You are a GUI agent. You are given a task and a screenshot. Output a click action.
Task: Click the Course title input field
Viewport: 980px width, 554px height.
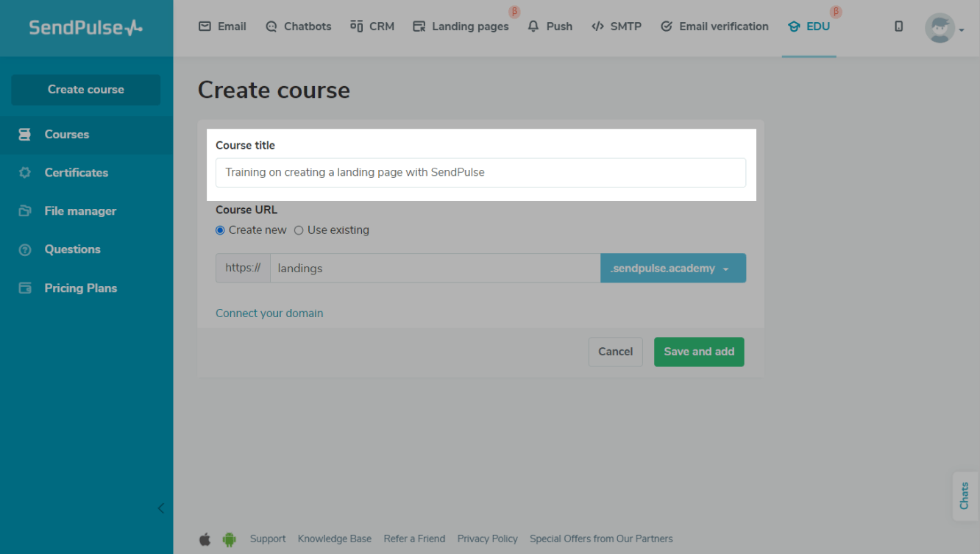pyautogui.click(x=480, y=172)
